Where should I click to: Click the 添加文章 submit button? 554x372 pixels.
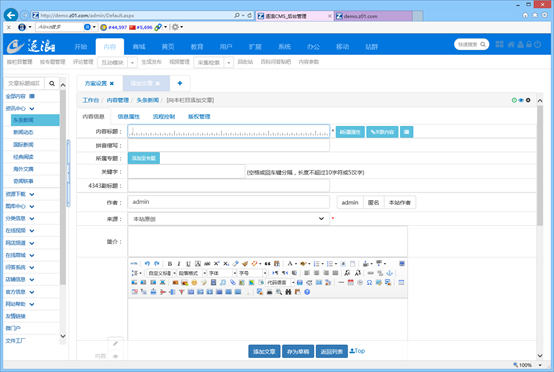[x=264, y=352]
